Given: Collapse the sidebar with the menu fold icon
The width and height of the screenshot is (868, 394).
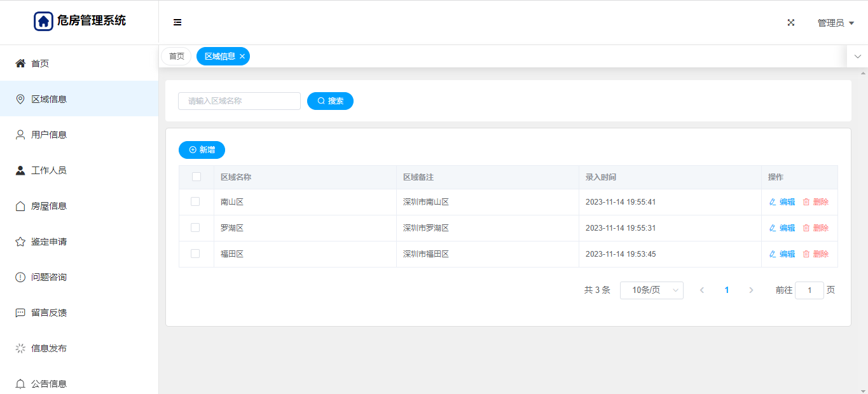Looking at the screenshot, I should tap(177, 22).
